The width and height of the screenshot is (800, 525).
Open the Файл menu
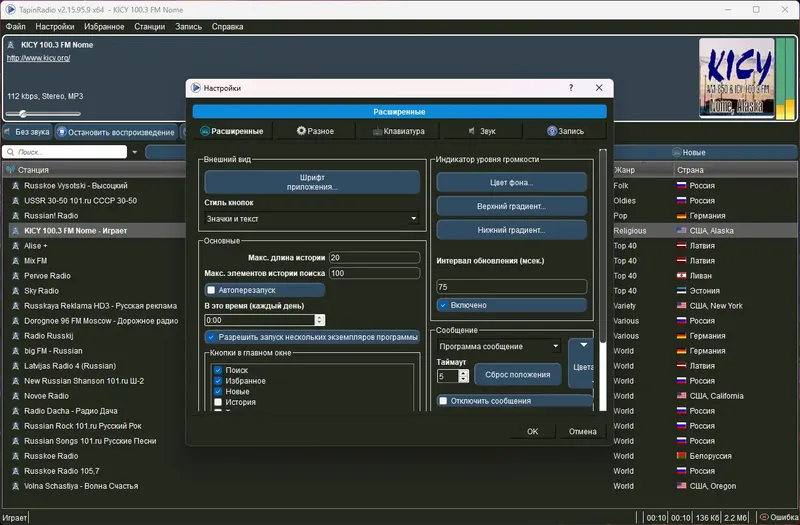pyautogui.click(x=15, y=27)
